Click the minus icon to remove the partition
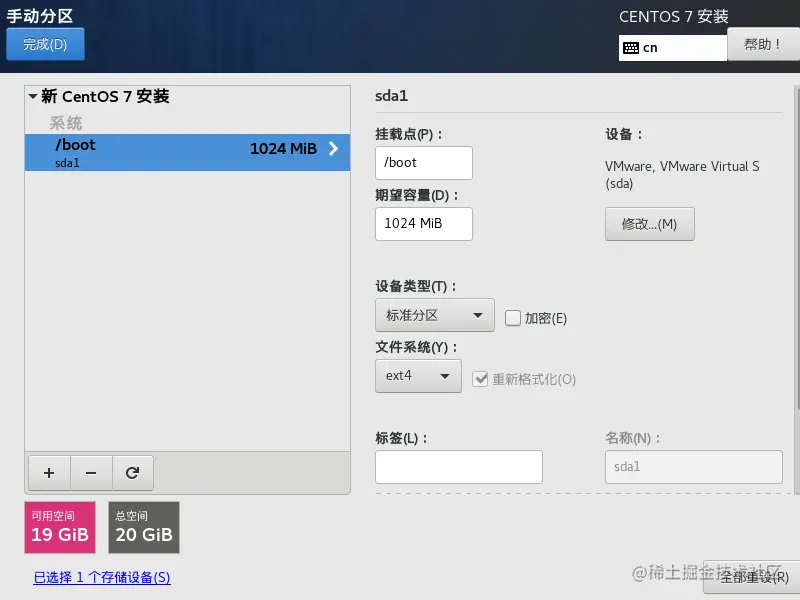This screenshot has height=600, width=800. click(x=91, y=473)
